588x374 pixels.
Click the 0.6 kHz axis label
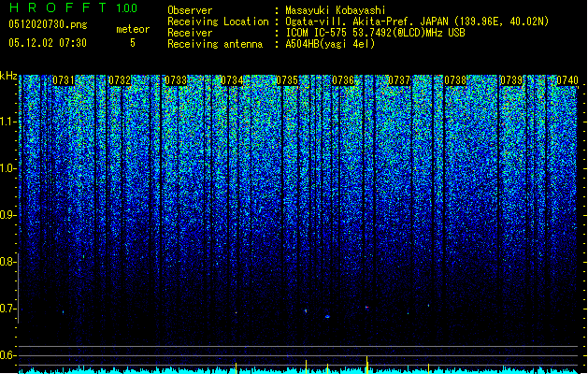(x=7, y=355)
